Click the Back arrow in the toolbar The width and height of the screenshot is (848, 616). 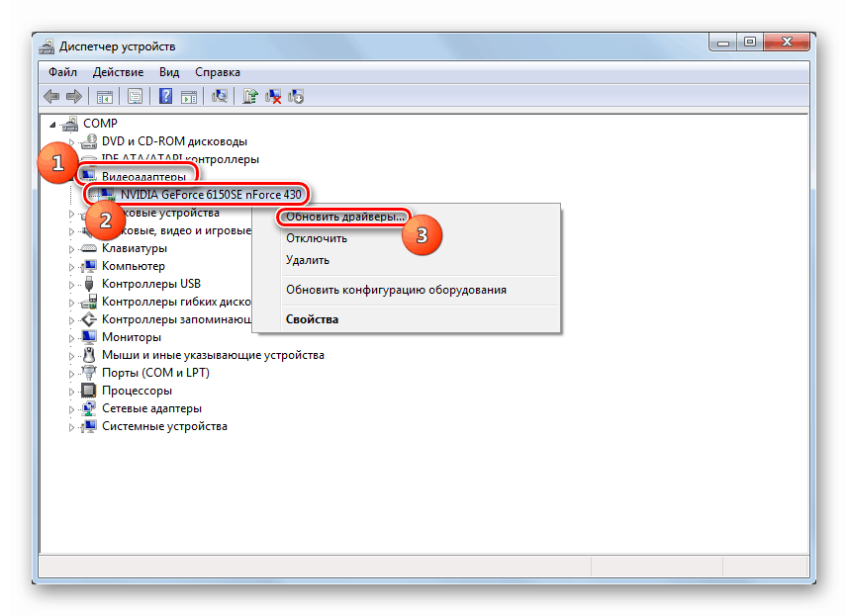pos(51,97)
